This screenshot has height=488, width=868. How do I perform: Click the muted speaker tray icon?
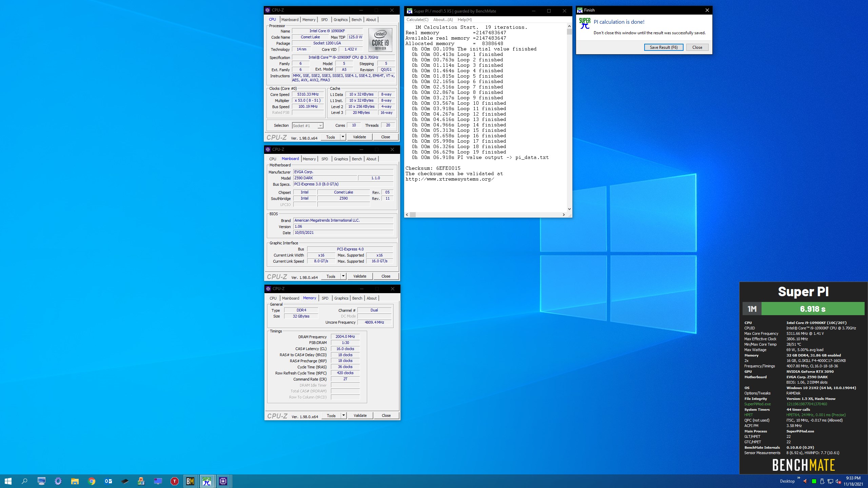(x=838, y=481)
